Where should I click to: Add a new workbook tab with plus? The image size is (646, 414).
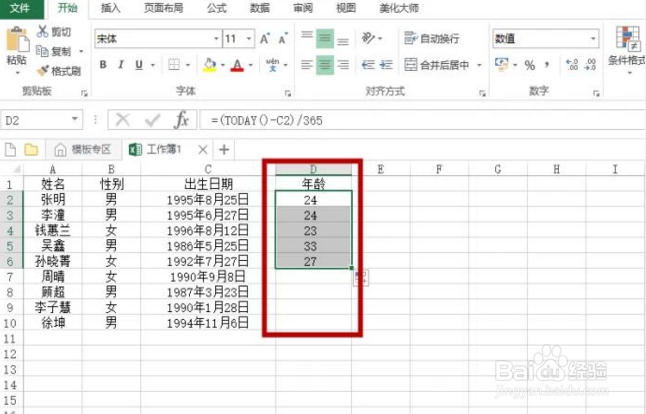224,149
